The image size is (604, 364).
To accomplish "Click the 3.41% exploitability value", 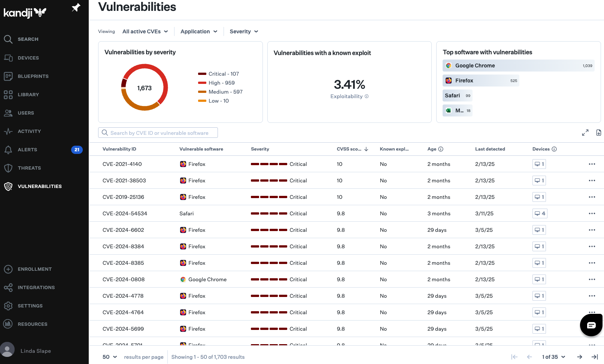I will [x=349, y=85].
